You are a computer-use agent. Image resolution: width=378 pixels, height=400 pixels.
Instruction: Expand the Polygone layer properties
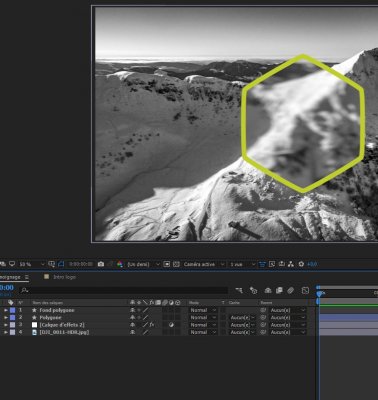6,317
